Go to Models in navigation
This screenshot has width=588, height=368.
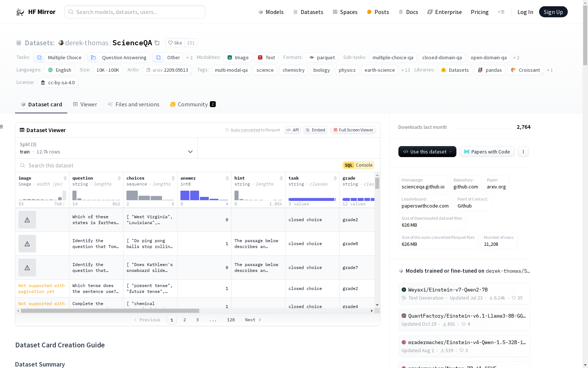point(271,12)
